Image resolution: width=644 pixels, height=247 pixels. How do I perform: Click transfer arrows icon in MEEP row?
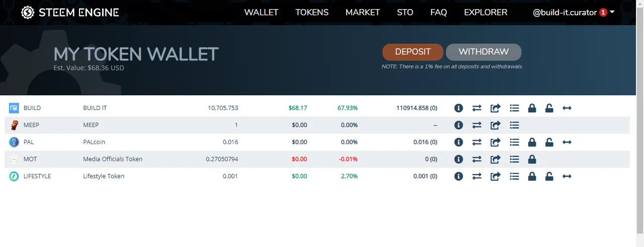click(x=477, y=125)
